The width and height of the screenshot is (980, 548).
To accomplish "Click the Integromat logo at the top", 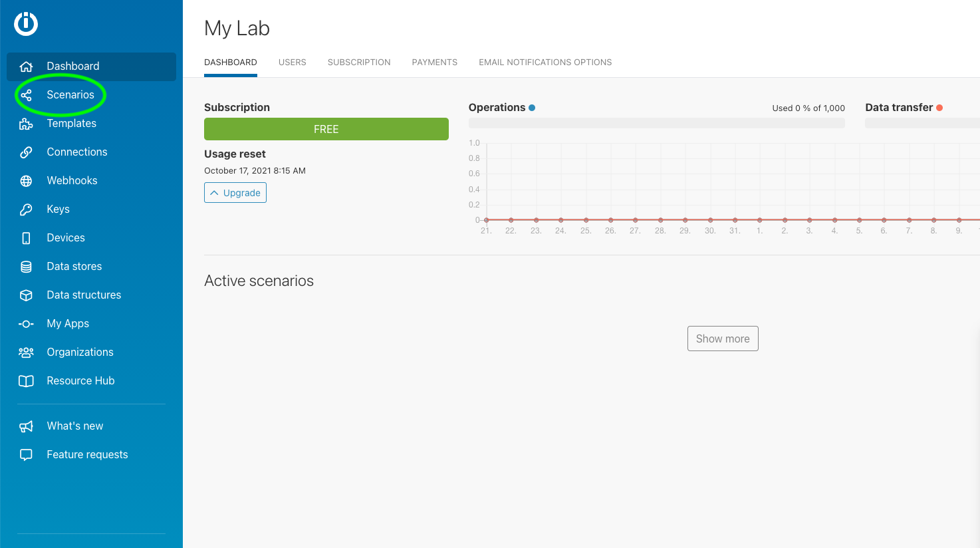I will (25, 23).
